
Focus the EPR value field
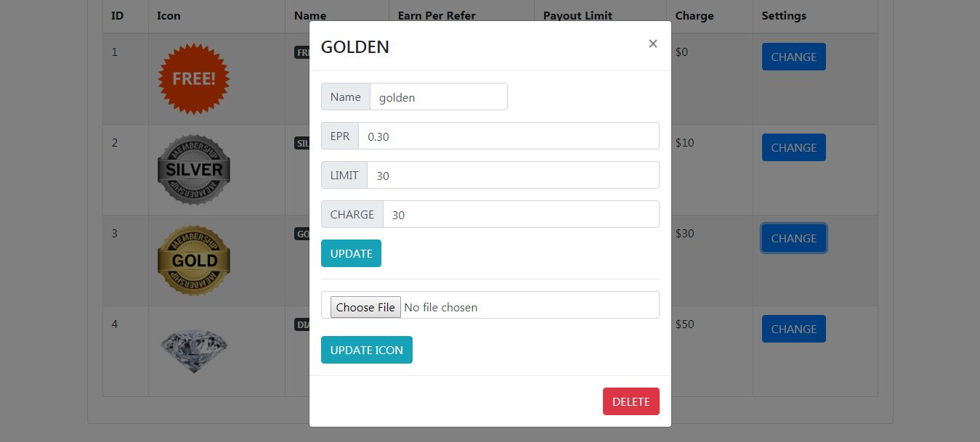point(509,136)
